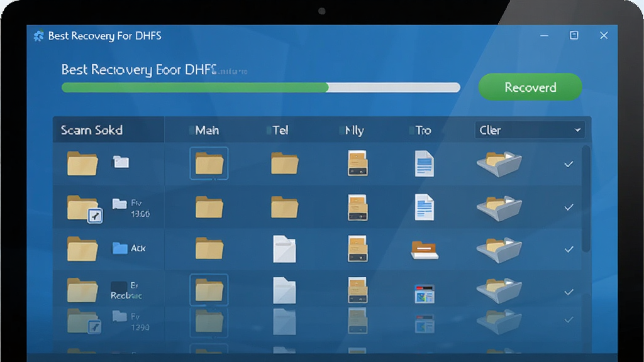Click the Cler open-folder icon in the top row
The width and height of the screenshot is (644, 362).
click(499, 164)
